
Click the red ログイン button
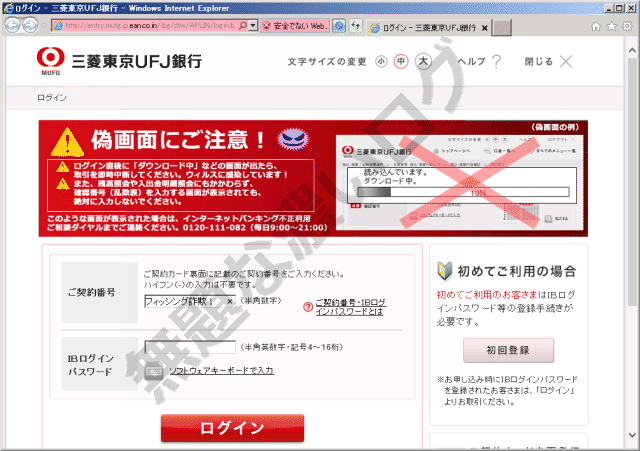pyautogui.click(x=232, y=428)
